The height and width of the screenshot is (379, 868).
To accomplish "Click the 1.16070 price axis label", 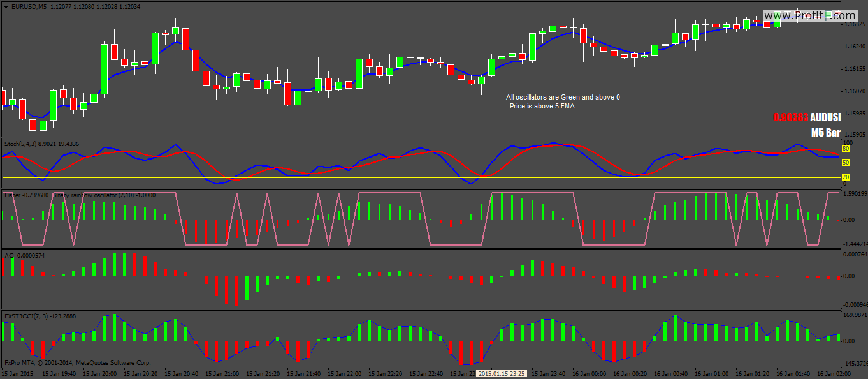I will pyautogui.click(x=854, y=91).
